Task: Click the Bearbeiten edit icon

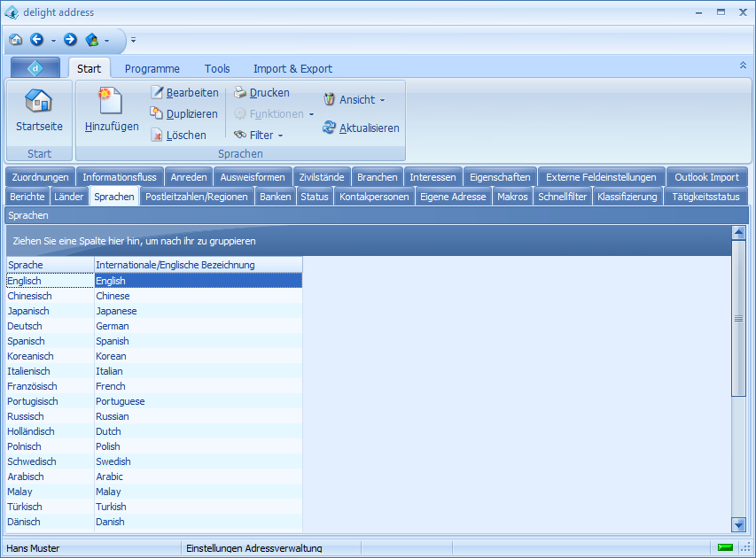Action: [157, 93]
